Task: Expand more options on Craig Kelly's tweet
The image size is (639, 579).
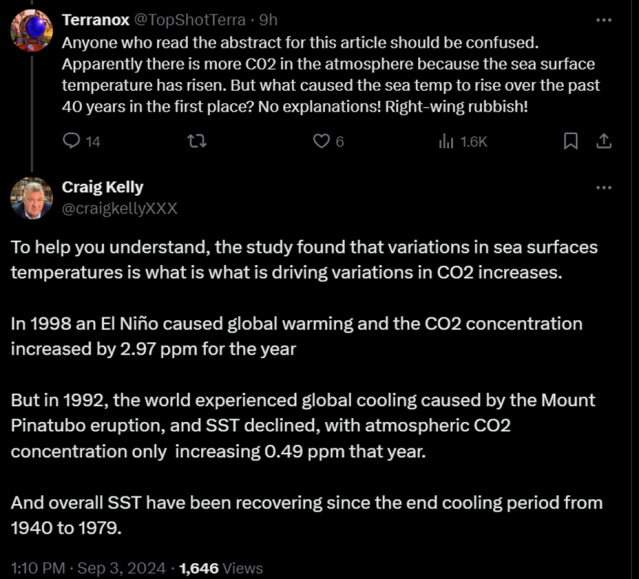Action: 603,187
